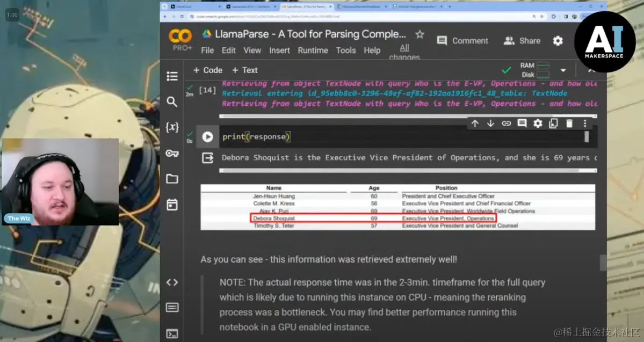Bookmark the page with the browser star
This screenshot has height=342, width=644.
tap(542, 17)
